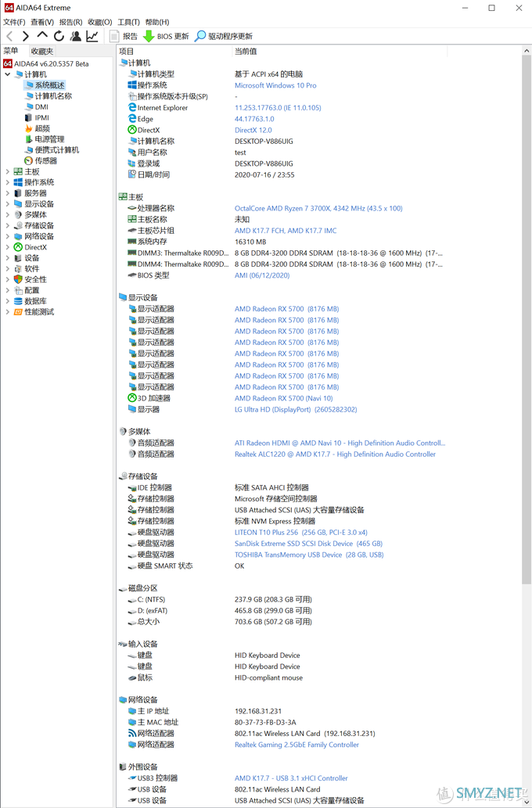
Task: Click the 配置 tree item icon
Action: 18,290
